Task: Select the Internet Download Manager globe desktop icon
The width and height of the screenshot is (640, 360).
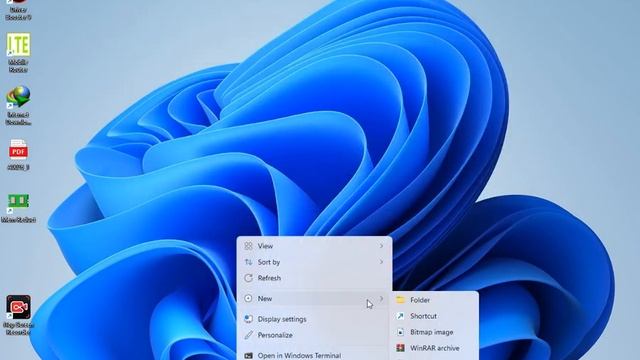Action: point(18,98)
